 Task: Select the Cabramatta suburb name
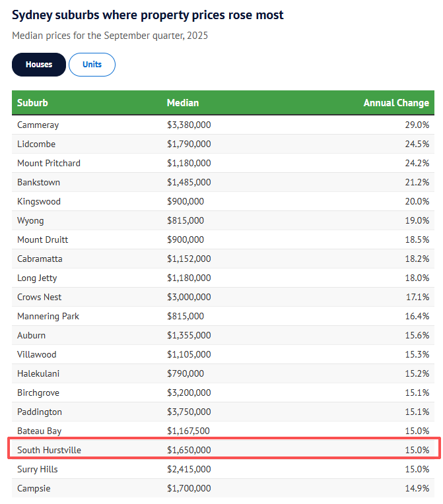(x=41, y=259)
